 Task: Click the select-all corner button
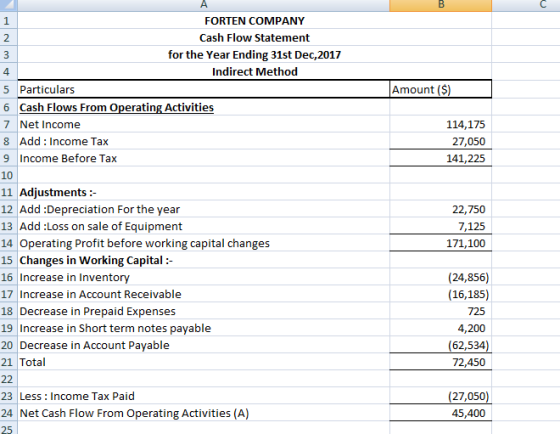pyautogui.click(x=9, y=5)
